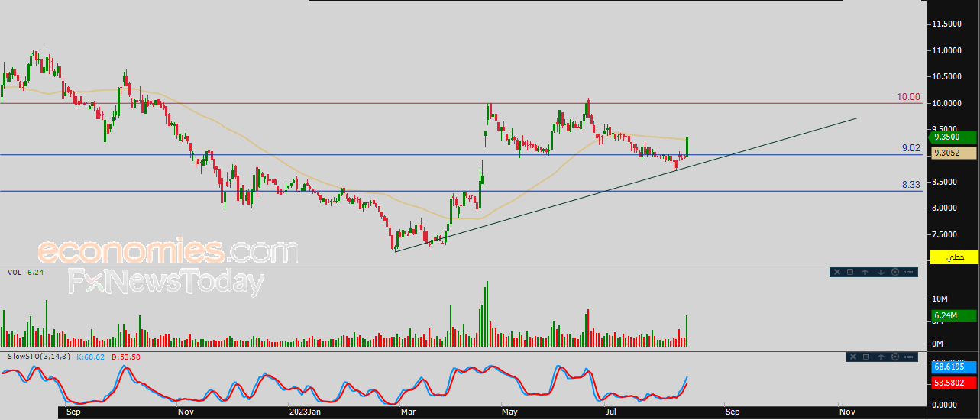Open VOL panel more-options menu

click(909, 272)
